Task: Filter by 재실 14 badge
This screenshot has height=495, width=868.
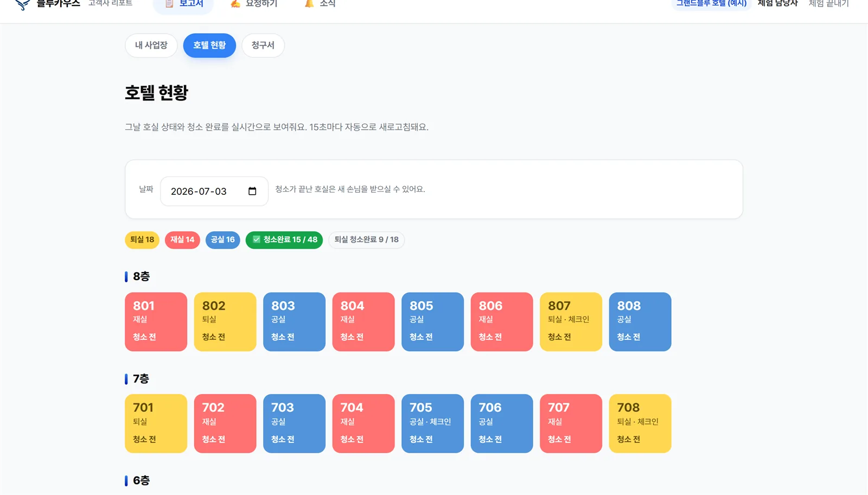Action: pos(182,240)
